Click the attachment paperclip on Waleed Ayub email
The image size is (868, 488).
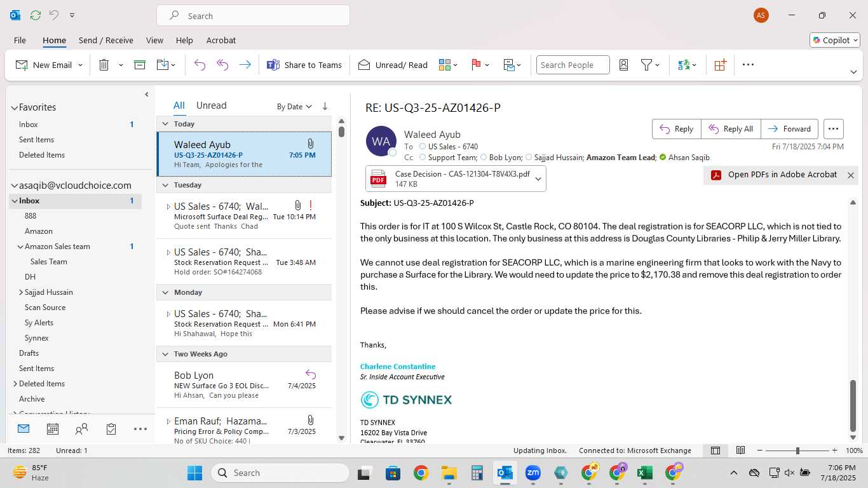(x=310, y=144)
